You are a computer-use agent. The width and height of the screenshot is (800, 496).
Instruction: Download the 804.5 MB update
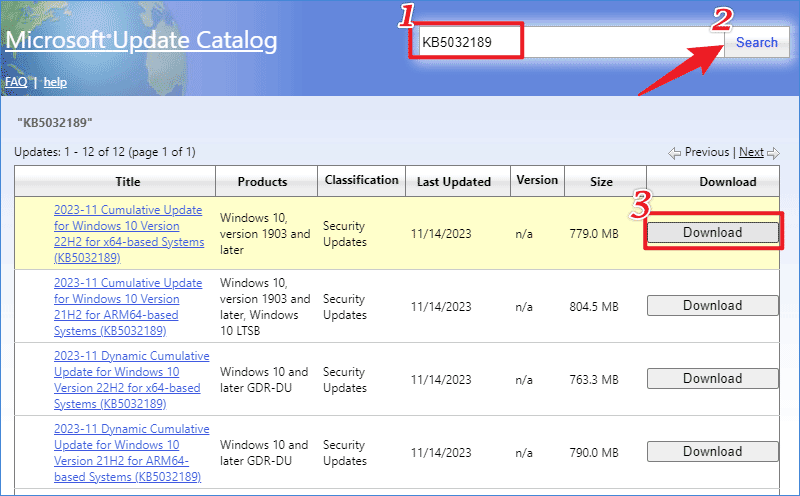point(713,306)
